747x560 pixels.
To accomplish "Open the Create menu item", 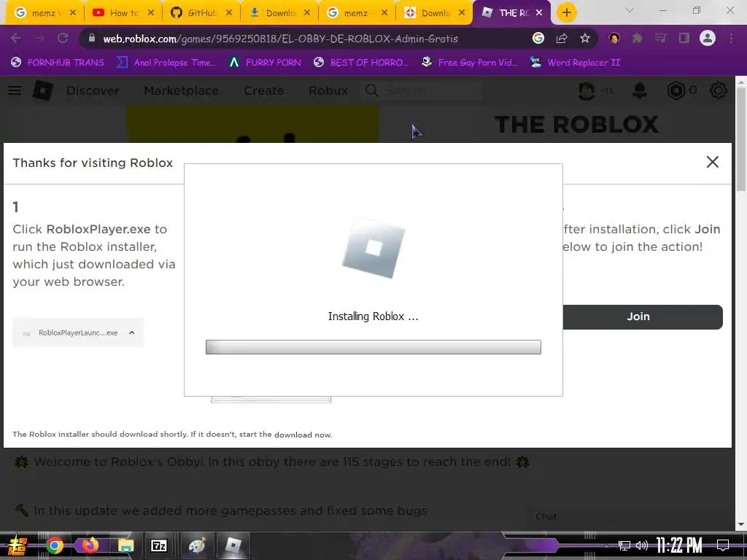I will coord(264,90).
